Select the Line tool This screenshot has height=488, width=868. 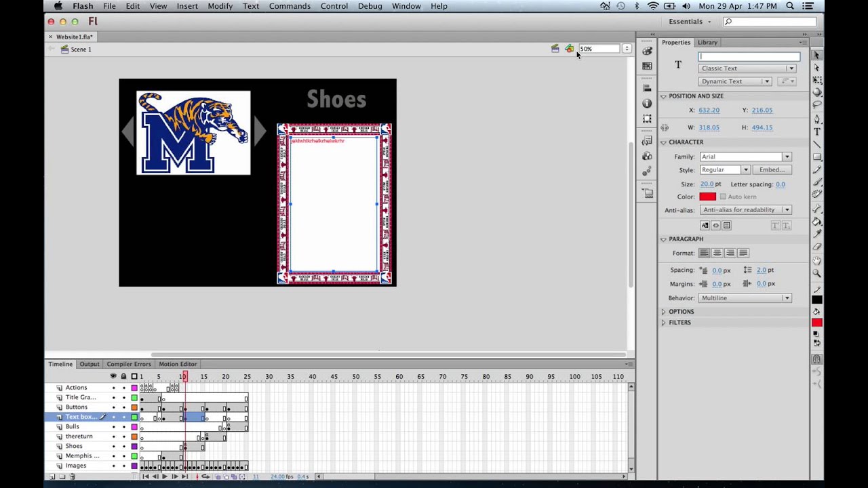(x=816, y=144)
